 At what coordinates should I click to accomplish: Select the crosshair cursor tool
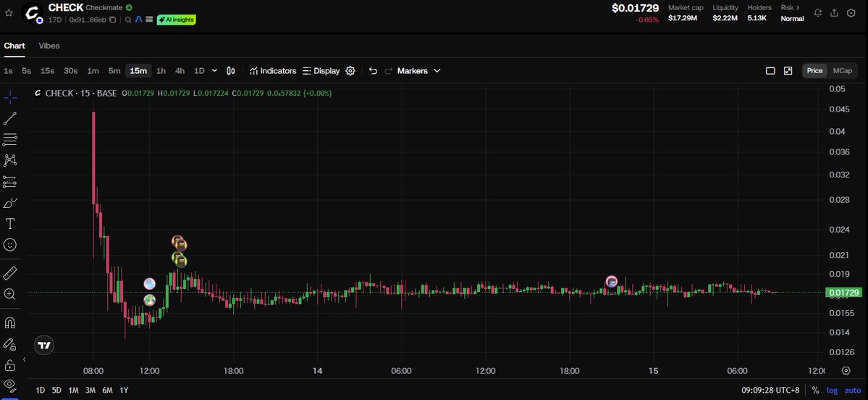click(x=10, y=98)
